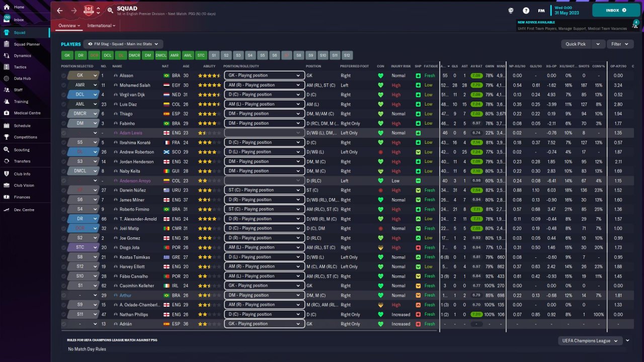This screenshot has height=362, width=644.
Task: Click the Quick Pick button
Action: pyautogui.click(x=576, y=44)
